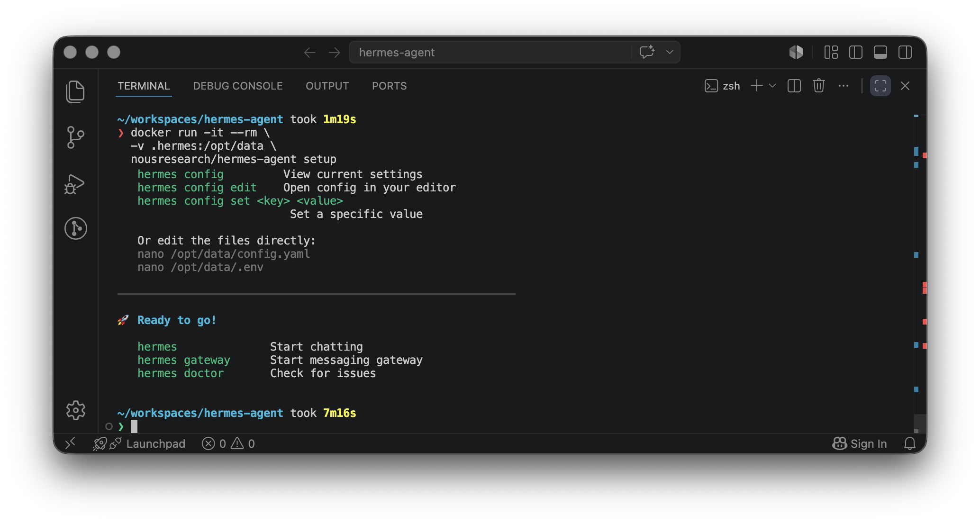Go forward using the right arrow
The image size is (980, 524).
click(x=335, y=53)
